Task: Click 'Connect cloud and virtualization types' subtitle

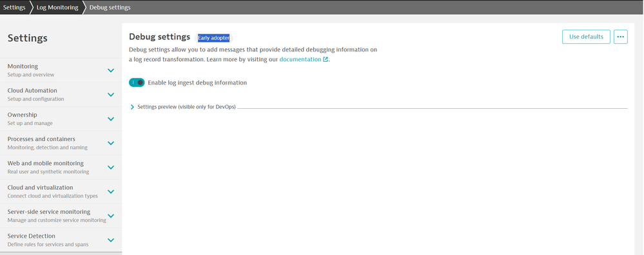Action: [53, 196]
